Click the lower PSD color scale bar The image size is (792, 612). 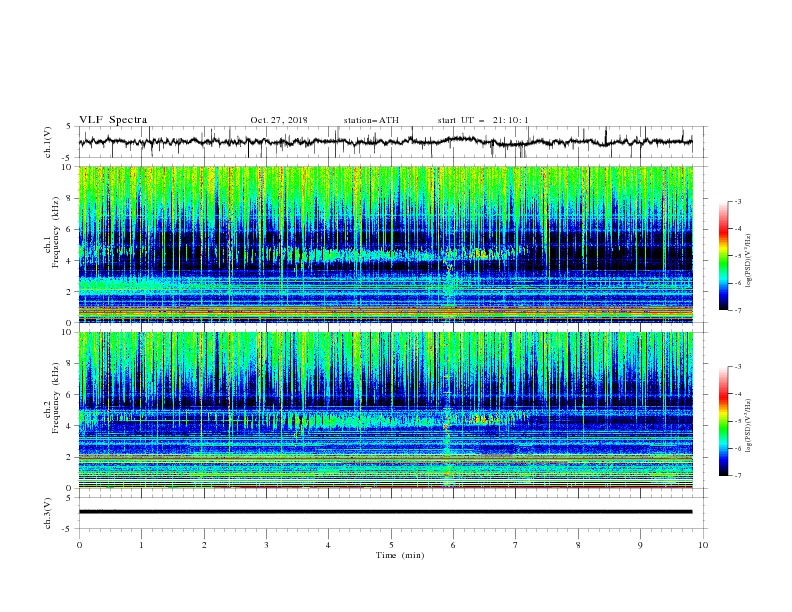pos(723,421)
